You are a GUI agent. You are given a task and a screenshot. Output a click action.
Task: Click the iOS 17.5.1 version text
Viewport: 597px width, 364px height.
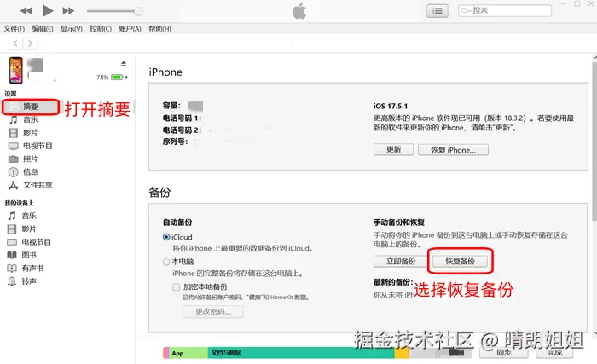click(x=391, y=106)
